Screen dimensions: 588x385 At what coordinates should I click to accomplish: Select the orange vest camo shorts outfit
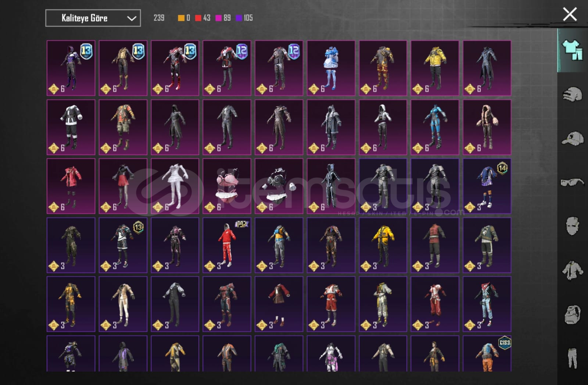click(123, 127)
